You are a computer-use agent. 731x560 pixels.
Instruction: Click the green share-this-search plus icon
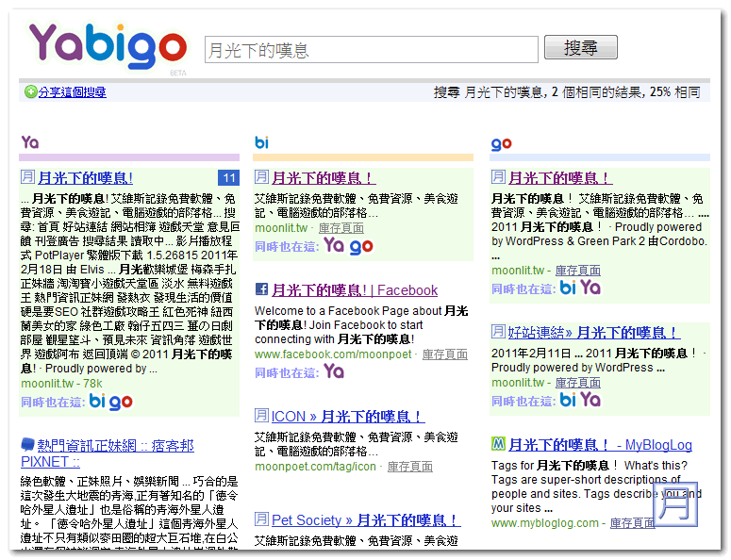(30, 92)
